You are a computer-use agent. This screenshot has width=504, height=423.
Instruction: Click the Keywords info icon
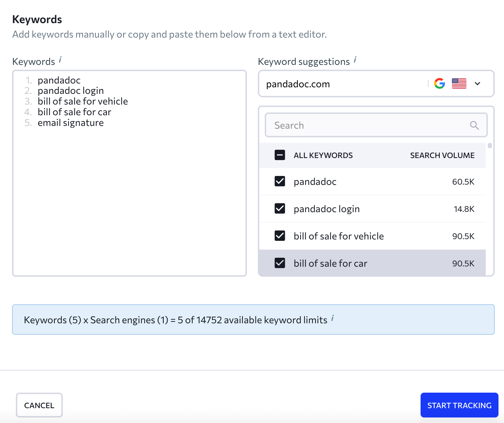(x=60, y=60)
